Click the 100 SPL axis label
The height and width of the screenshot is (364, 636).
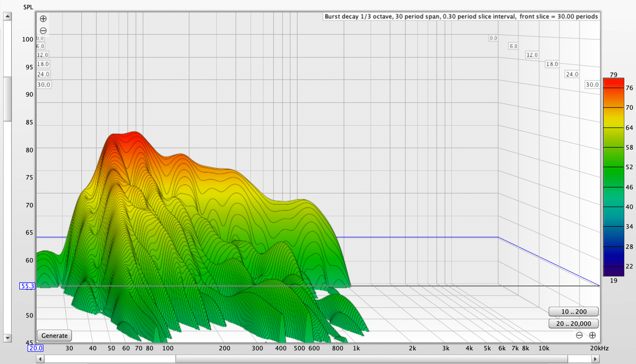click(27, 39)
